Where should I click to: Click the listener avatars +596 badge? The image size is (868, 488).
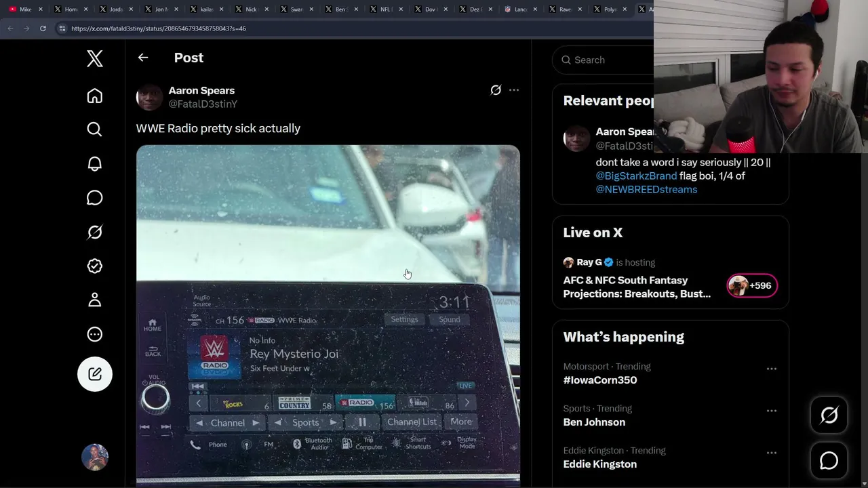point(752,285)
